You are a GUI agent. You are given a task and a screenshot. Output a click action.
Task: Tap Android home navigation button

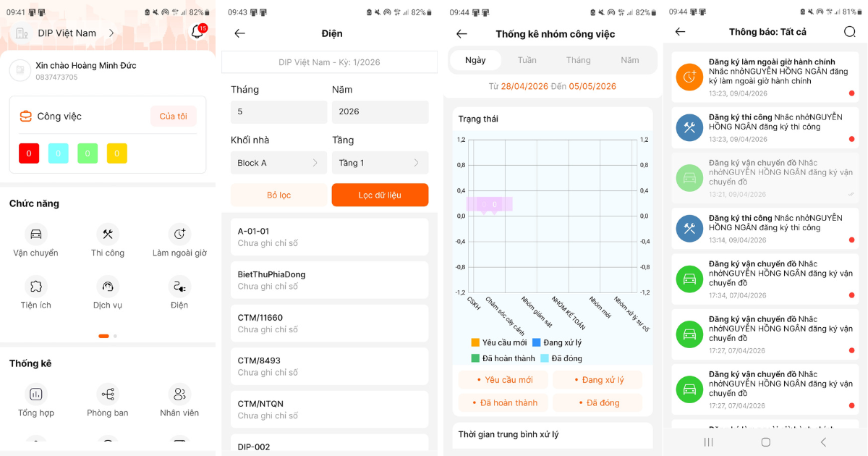tap(765, 442)
